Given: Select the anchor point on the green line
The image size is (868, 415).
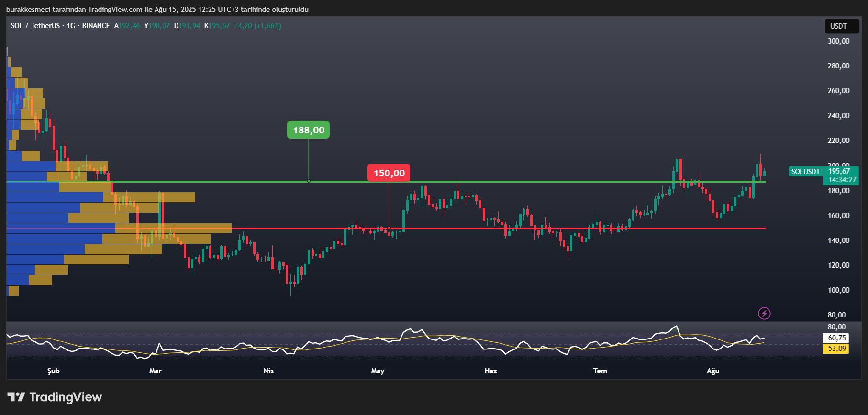Looking at the screenshot, I should (309, 181).
